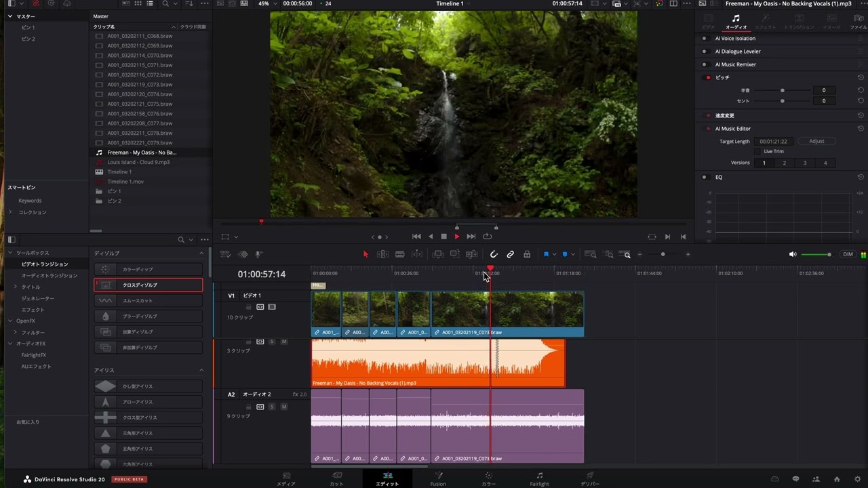The height and width of the screenshot is (488, 868).
Task: Reset the ピッチ section parameters
Action: point(861,77)
